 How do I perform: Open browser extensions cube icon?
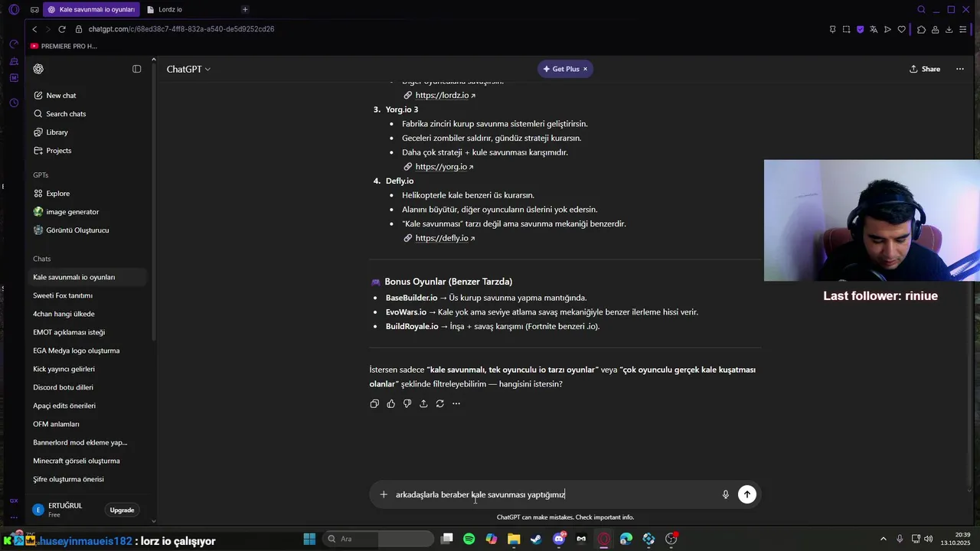[x=921, y=29]
